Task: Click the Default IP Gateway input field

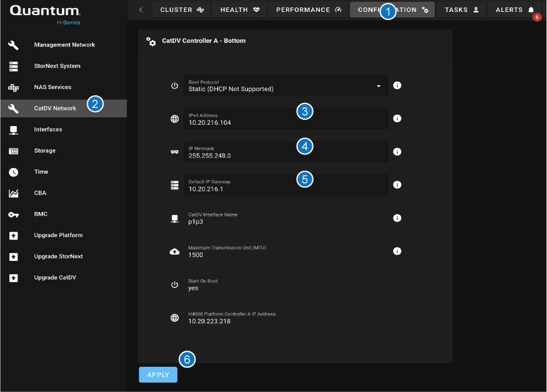Action: [285, 185]
